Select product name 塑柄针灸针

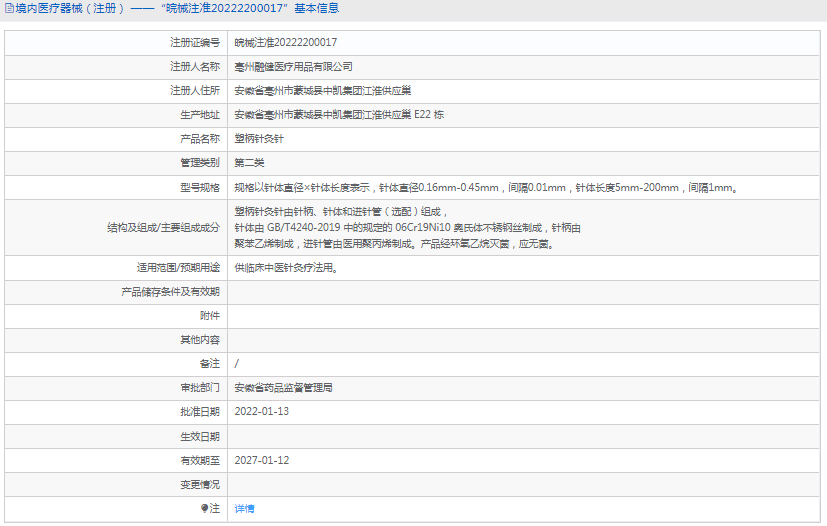click(x=259, y=139)
